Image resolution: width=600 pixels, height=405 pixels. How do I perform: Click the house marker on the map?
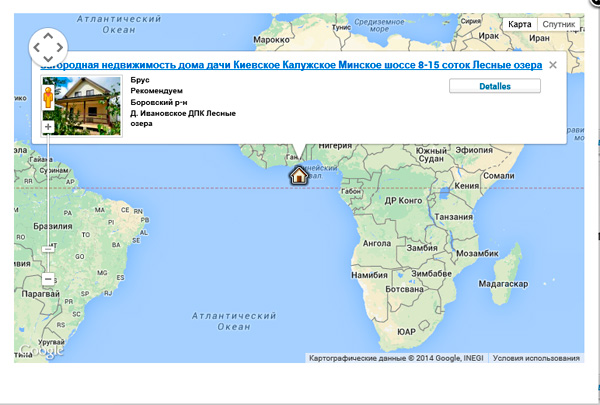(x=298, y=176)
